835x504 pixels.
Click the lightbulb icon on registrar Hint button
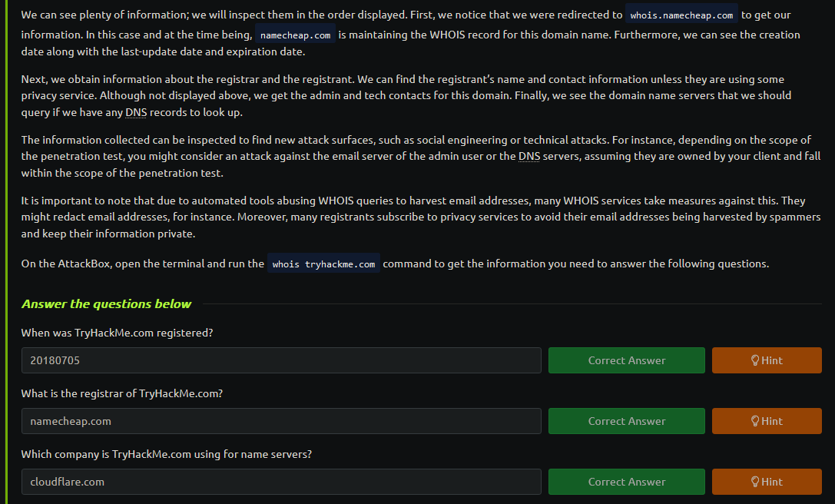point(754,422)
